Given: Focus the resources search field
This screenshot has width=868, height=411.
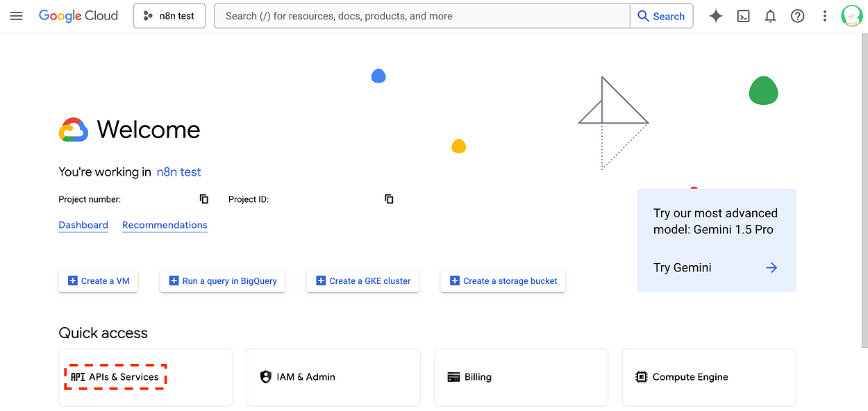Looking at the screenshot, I should point(422,16).
